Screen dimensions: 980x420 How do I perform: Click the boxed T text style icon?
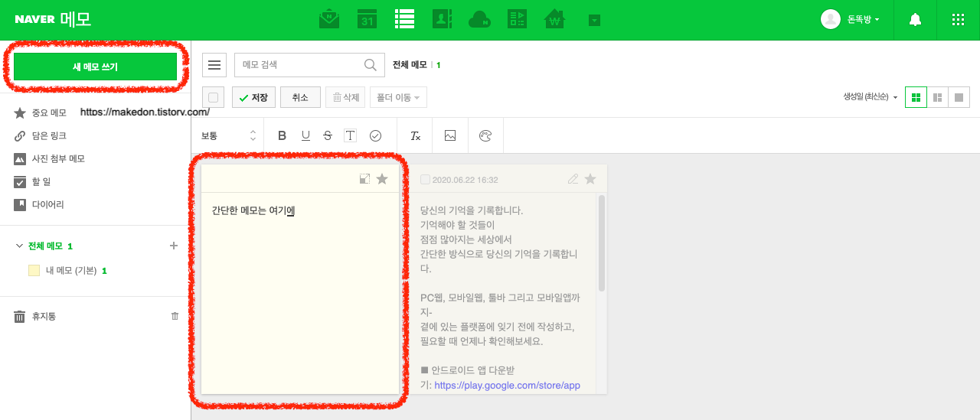350,135
